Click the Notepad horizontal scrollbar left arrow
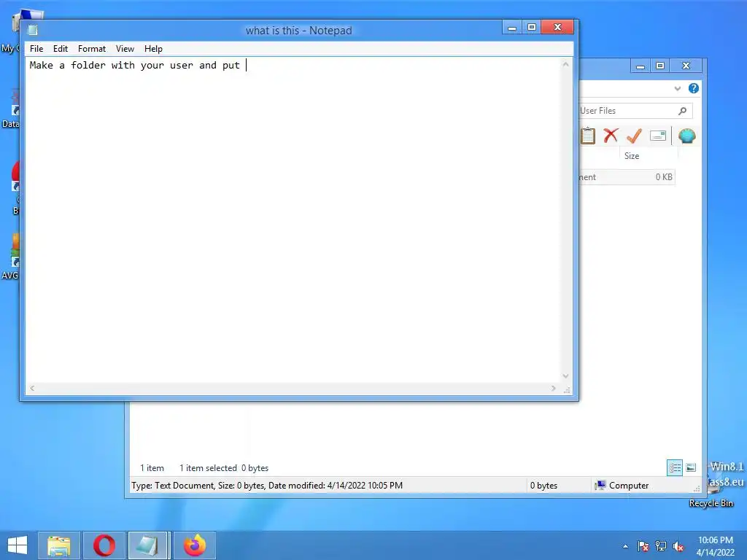 pyautogui.click(x=32, y=388)
